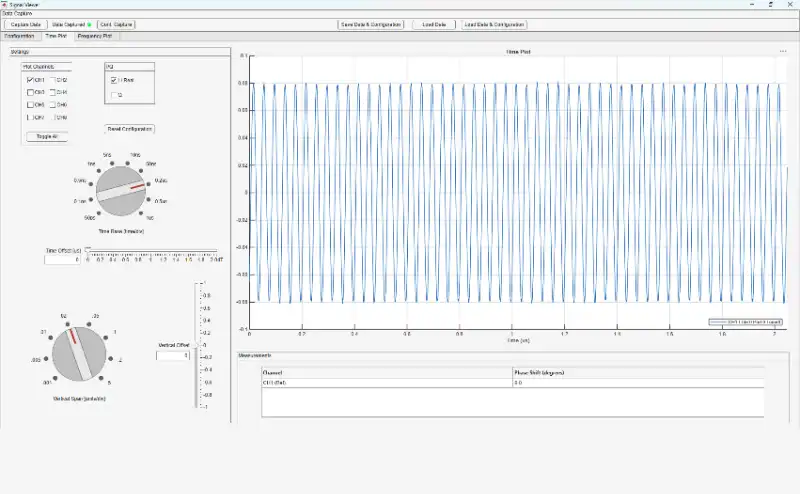Click the Vertical Offset input field
Viewport: 800px width, 494px height.
click(x=173, y=355)
